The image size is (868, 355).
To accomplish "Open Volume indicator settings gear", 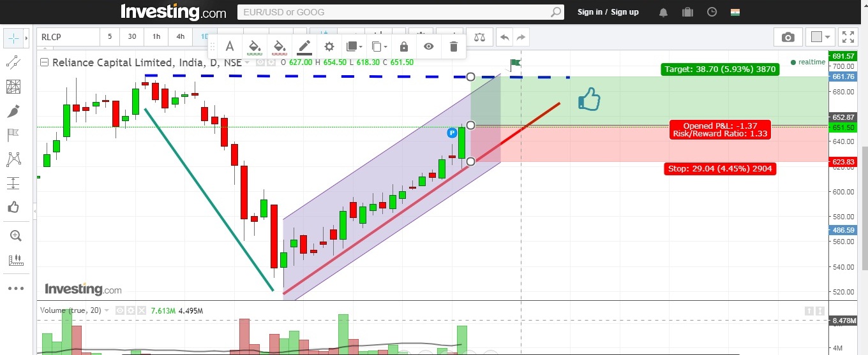I will click(130, 310).
